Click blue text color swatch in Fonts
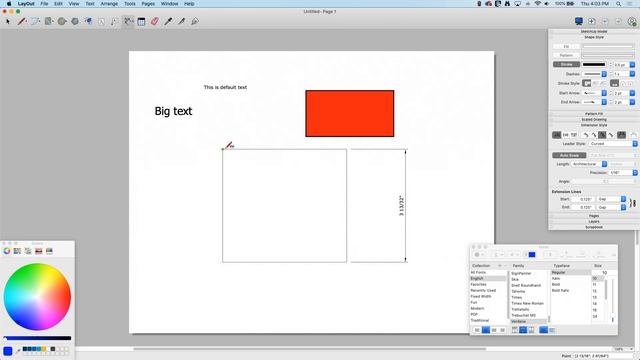Viewport: 640px width, 360px height. [x=532, y=255]
